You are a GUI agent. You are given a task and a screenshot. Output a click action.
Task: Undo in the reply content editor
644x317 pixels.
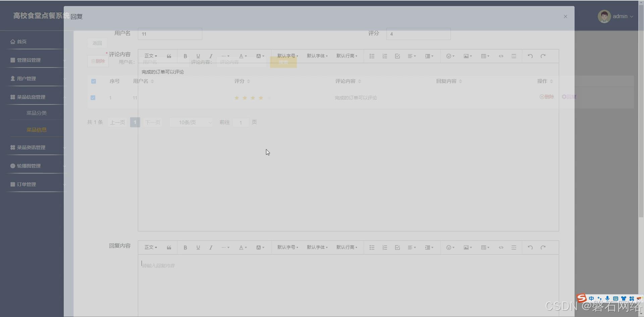point(530,247)
